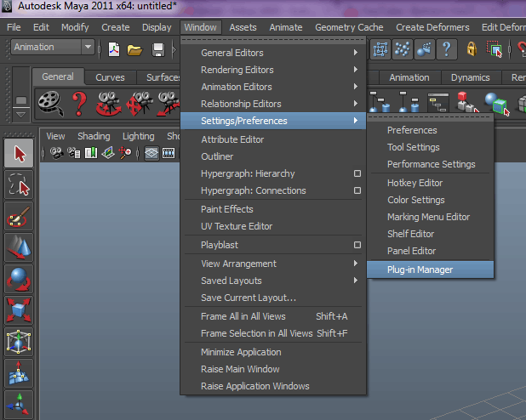This screenshot has width=526, height=420.
Task: Click the Image Plane panel icon
Action: [108, 153]
